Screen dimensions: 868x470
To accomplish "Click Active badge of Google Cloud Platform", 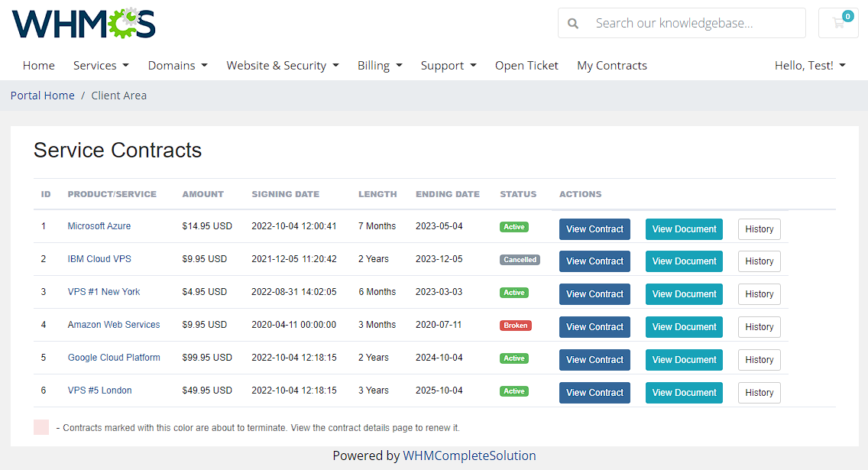I will coord(514,358).
